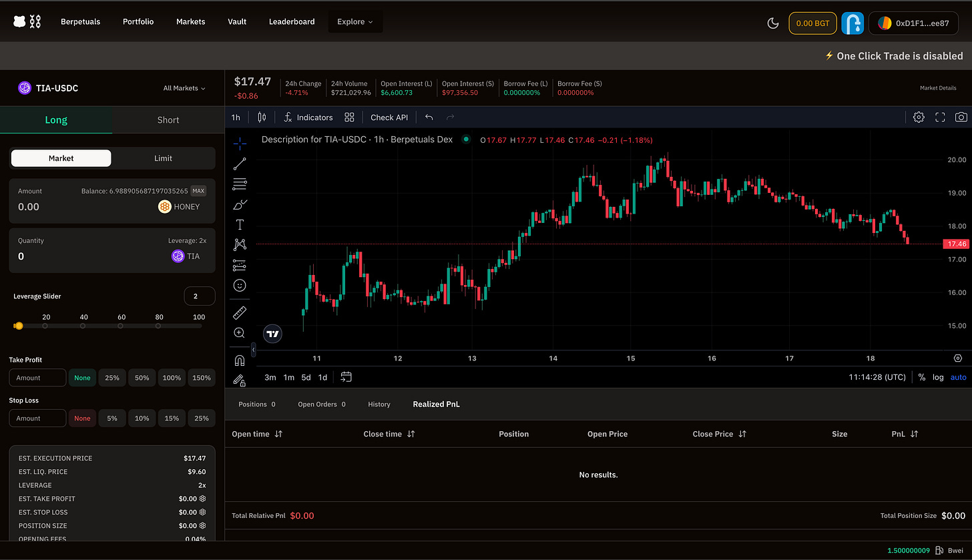The height and width of the screenshot is (560, 972).
Task: Toggle auto scale on chart
Action: pyautogui.click(x=958, y=377)
